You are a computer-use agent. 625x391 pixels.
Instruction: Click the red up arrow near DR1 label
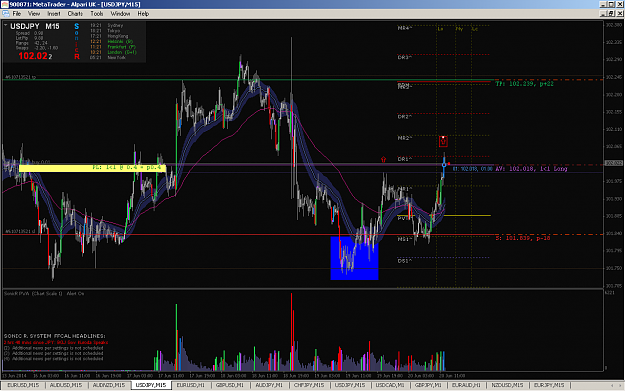click(383, 159)
